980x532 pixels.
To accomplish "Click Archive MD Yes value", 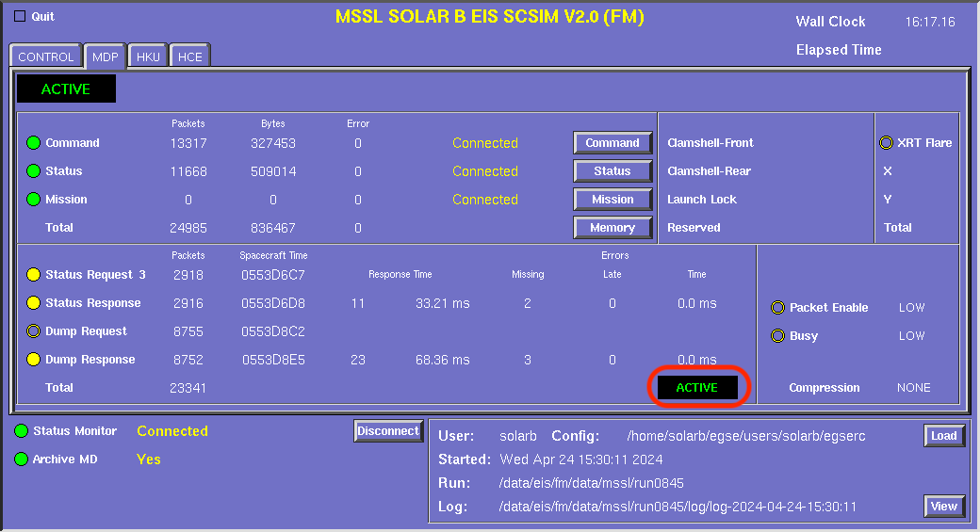I will pos(148,459).
